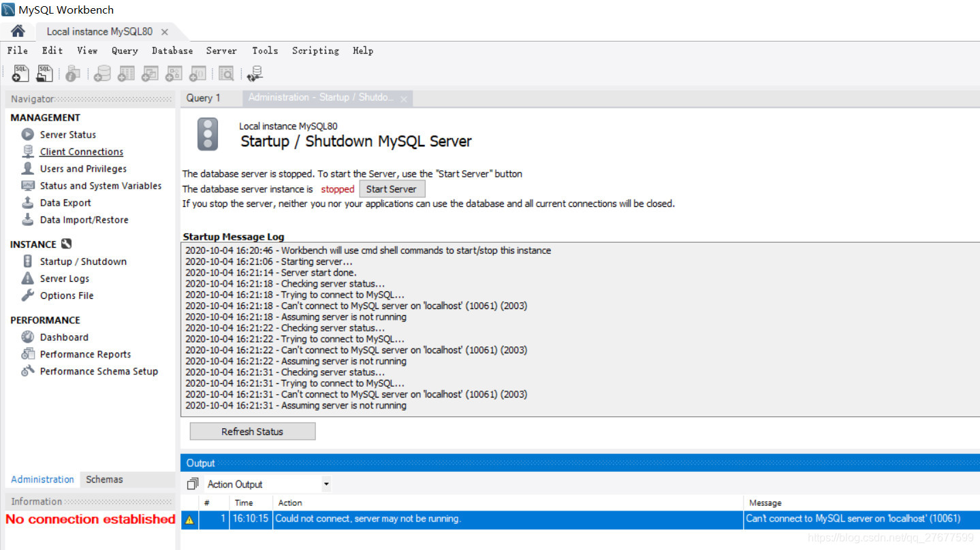Switch to the Schemas navigator tab
The height and width of the screenshot is (550, 980).
point(104,479)
